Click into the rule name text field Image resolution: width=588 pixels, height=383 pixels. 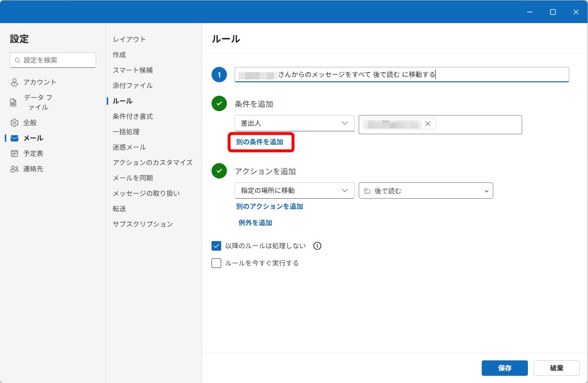click(402, 75)
